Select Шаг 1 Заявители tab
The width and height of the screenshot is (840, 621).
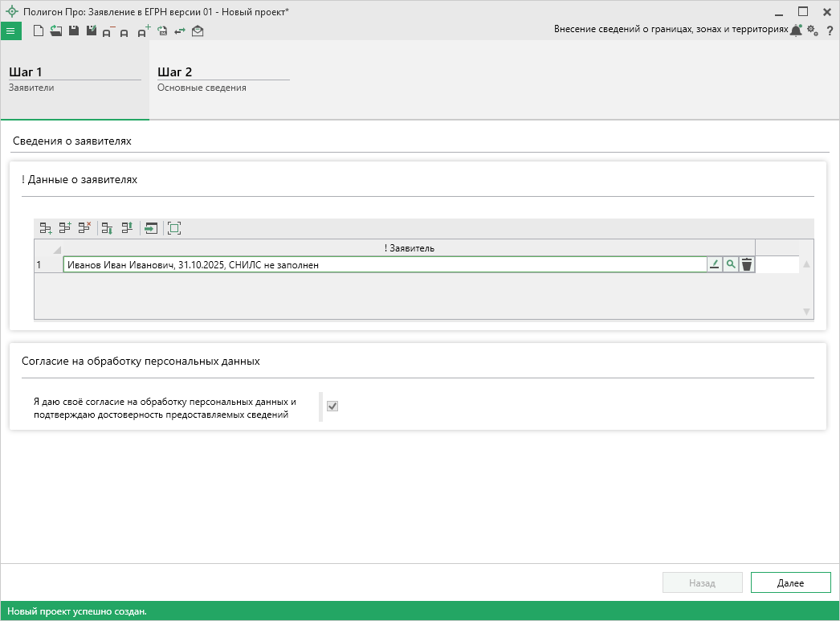pos(74,80)
